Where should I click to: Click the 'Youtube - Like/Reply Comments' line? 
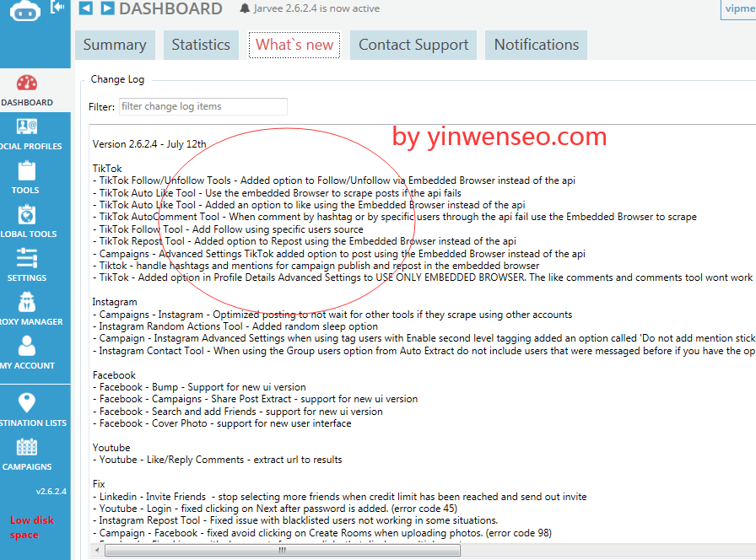click(x=218, y=460)
